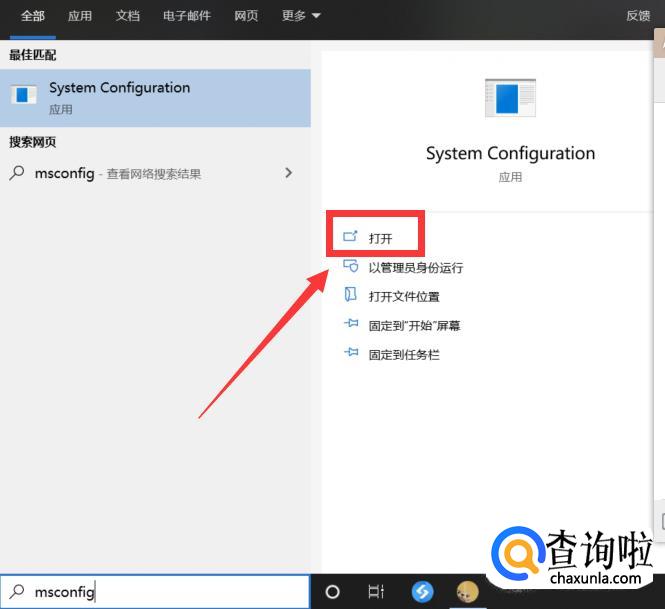Screen dimensions: 665x609
Task: Switch to the 电子邮件 tab
Action: (187, 16)
